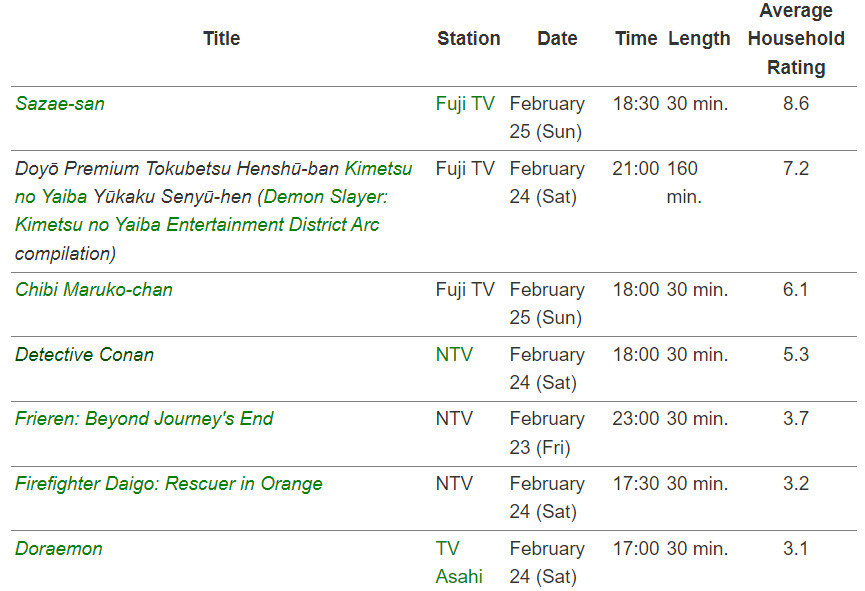Click the 8.6 rating cell for Sazae-san
This screenshot has height=591, width=865.
click(x=796, y=104)
